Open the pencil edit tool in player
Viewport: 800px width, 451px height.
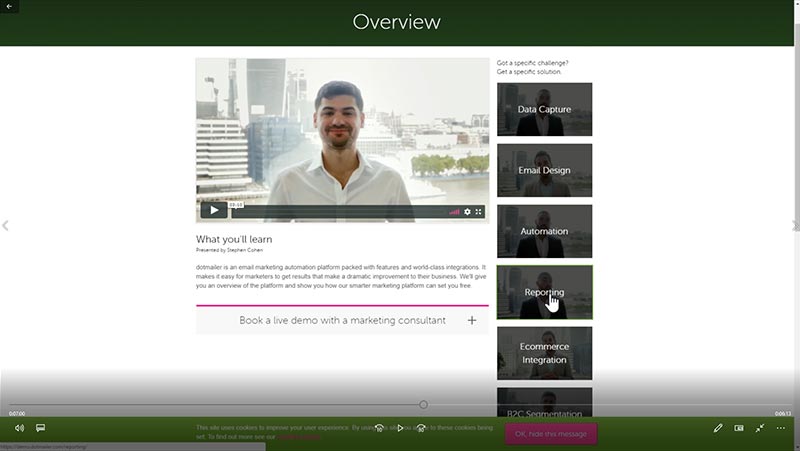(718, 428)
